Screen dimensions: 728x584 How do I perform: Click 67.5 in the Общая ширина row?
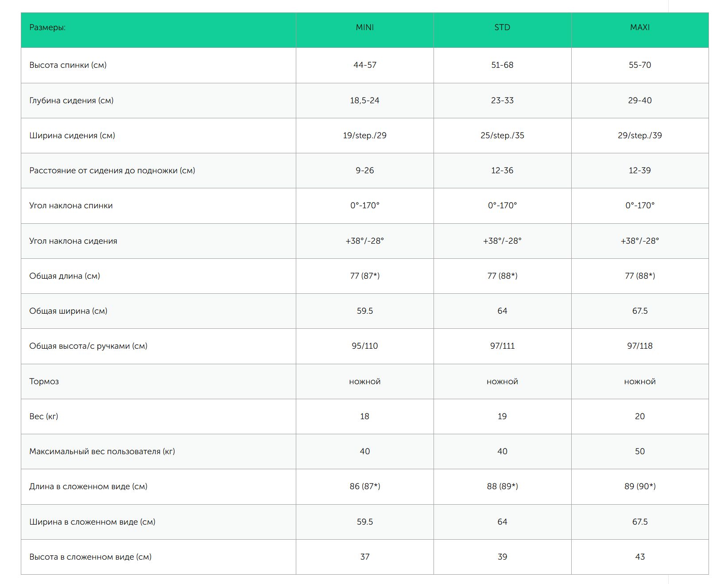click(x=640, y=311)
